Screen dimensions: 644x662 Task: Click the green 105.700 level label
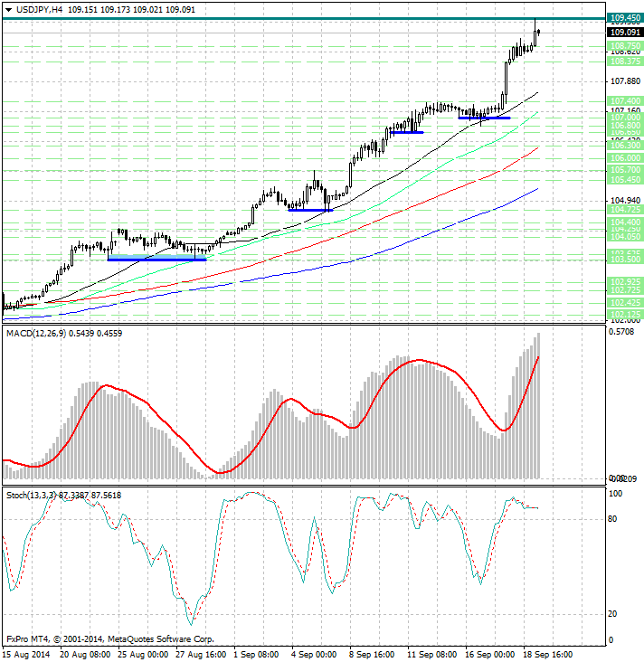coord(625,170)
